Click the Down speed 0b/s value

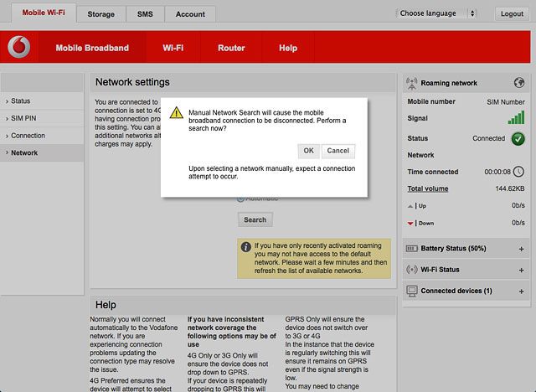pyautogui.click(x=518, y=223)
